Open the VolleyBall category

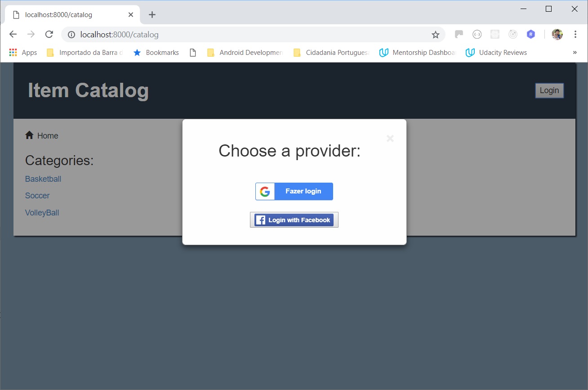(42, 213)
